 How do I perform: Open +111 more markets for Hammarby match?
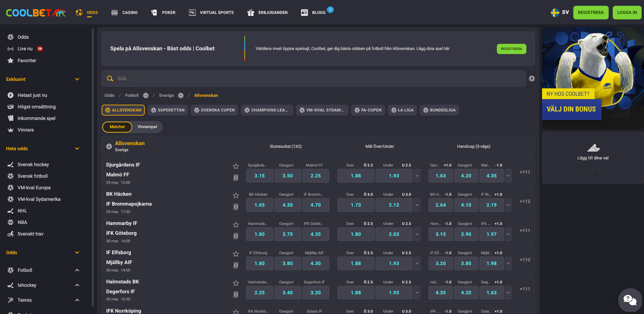pyautogui.click(x=525, y=230)
